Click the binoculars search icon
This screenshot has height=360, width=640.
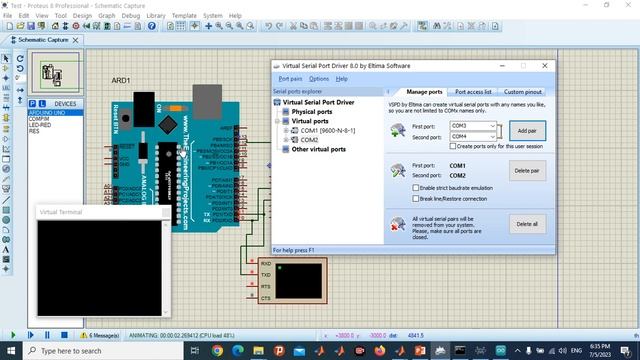point(437,26)
